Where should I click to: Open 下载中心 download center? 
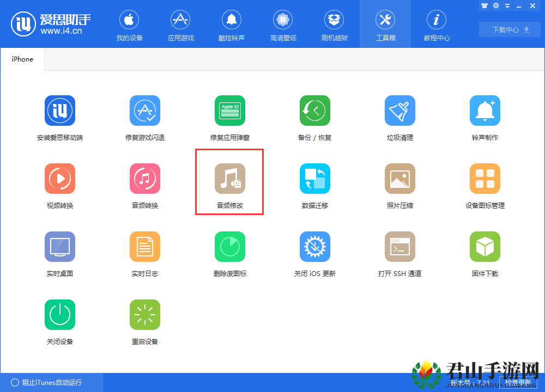pyautogui.click(x=510, y=29)
